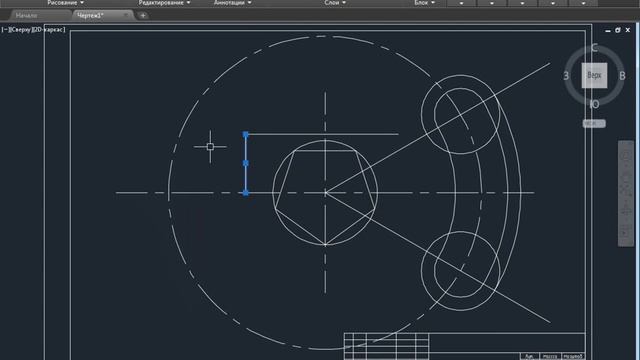
Task: Expand the Слои ribbon panel
Action: (335, 2)
